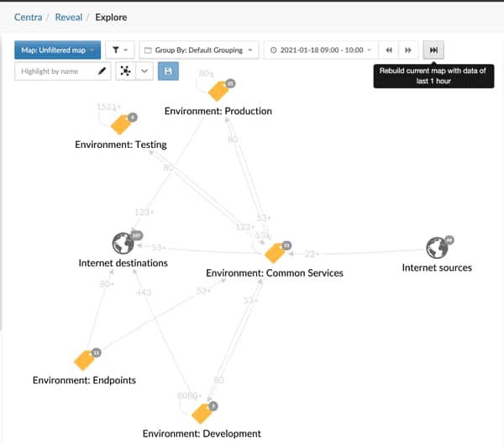Select the Environment: Endpoints tag node

click(x=85, y=359)
